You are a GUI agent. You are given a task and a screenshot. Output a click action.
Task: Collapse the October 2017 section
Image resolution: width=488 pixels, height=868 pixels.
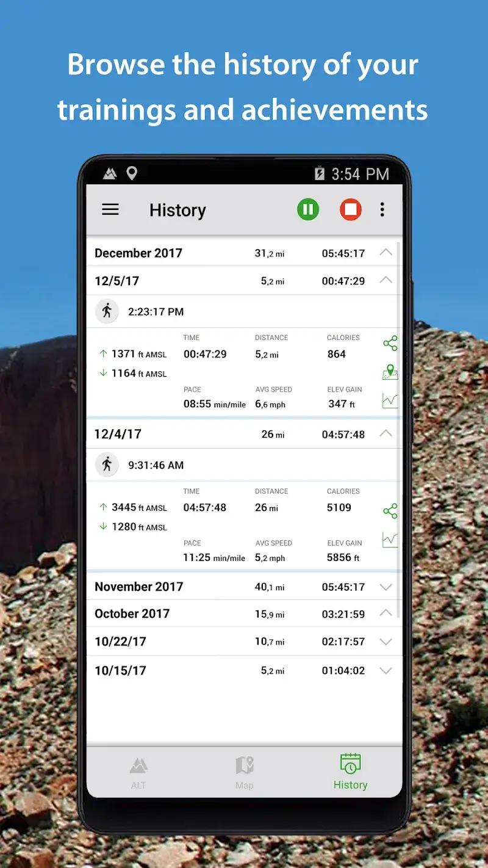(385, 613)
